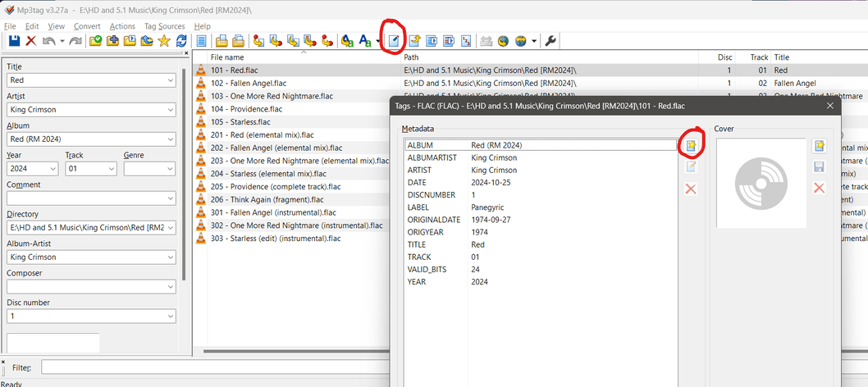This screenshot has height=387, width=868.
Task: Remove tag using the red X toolbar icon
Action: [x=31, y=41]
